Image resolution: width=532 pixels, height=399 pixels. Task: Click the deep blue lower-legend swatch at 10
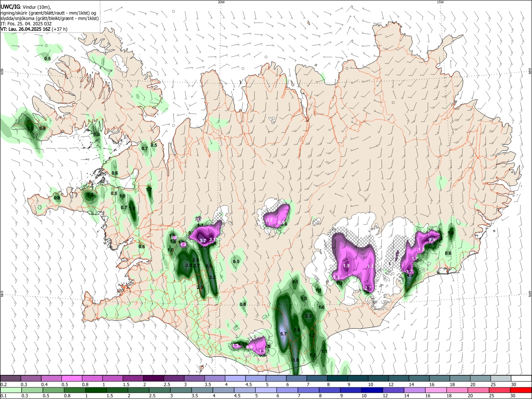tap(372, 390)
